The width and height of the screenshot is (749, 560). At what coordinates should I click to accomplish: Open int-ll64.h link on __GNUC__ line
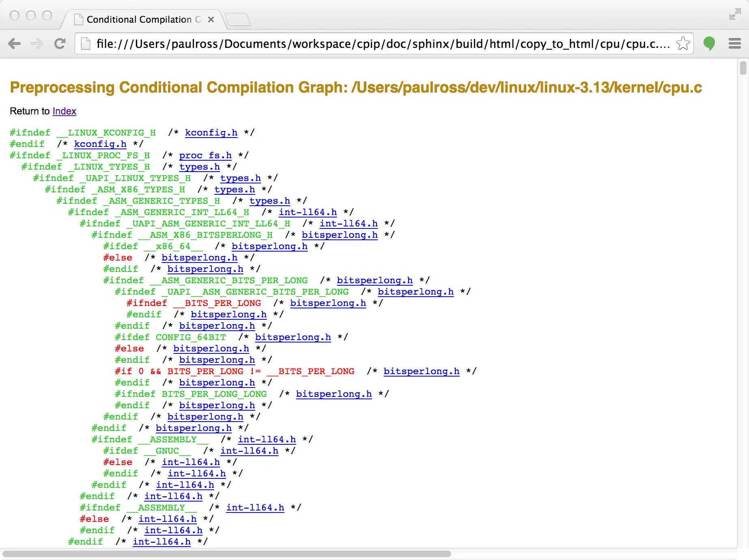249,451
